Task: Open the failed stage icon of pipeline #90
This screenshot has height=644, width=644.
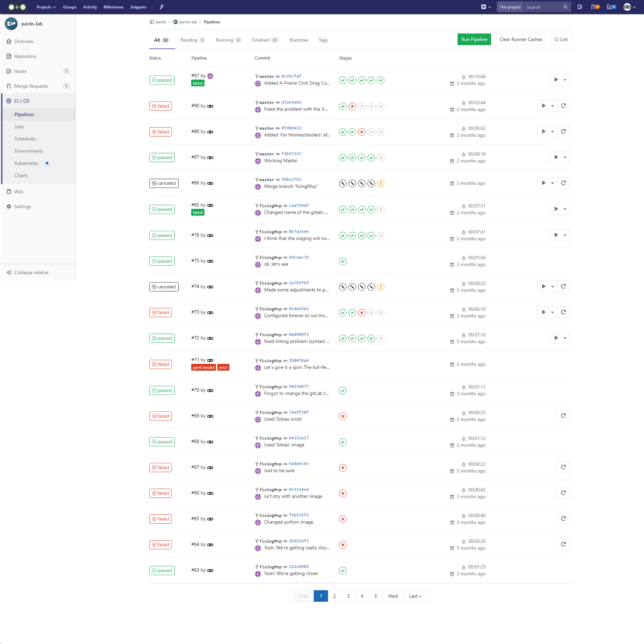Action: click(352, 106)
